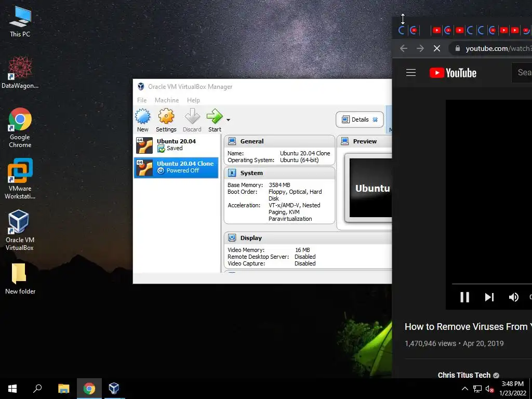Go forward in the Chrome window
This screenshot has height=399, width=532.
tap(420, 48)
